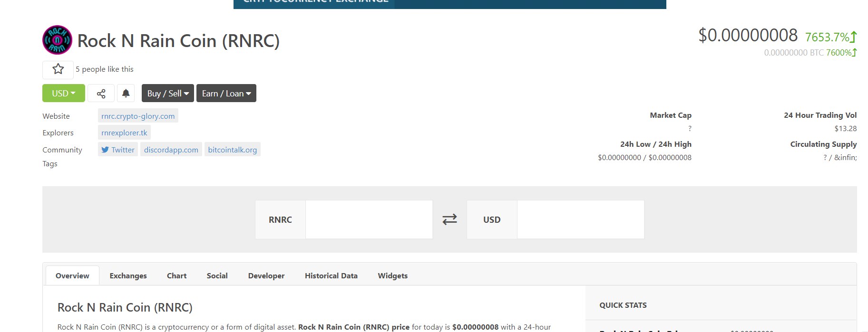Expand the Buy / Sell dropdown
This screenshot has width=868, height=332.
(x=168, y=93)
